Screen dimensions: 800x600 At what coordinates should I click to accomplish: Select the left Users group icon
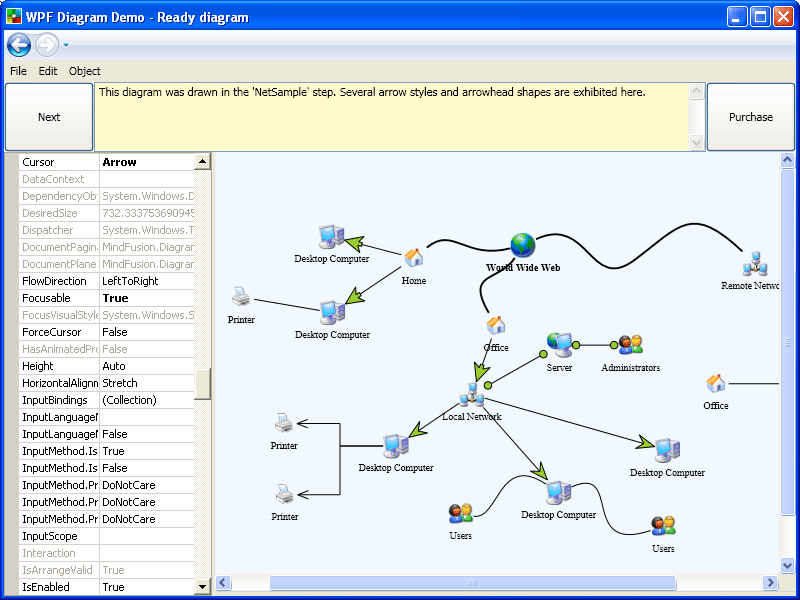point(461,513)
